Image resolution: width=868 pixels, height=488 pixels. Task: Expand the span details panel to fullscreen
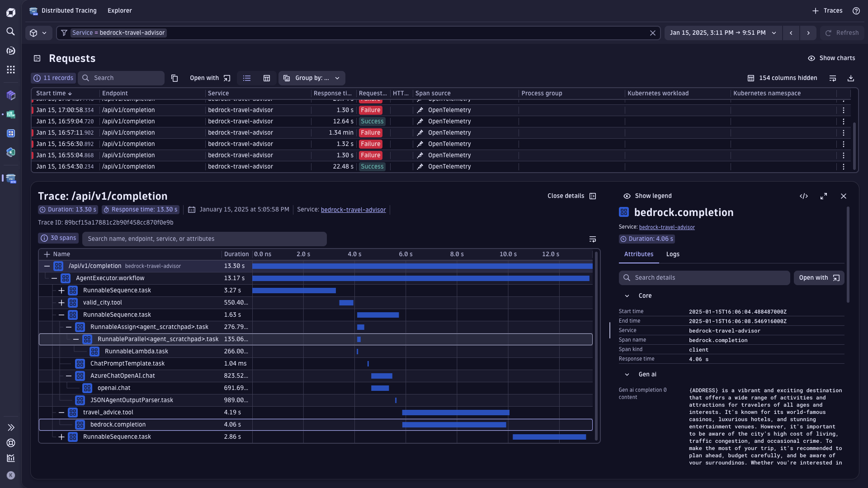(x=823, y=196)
